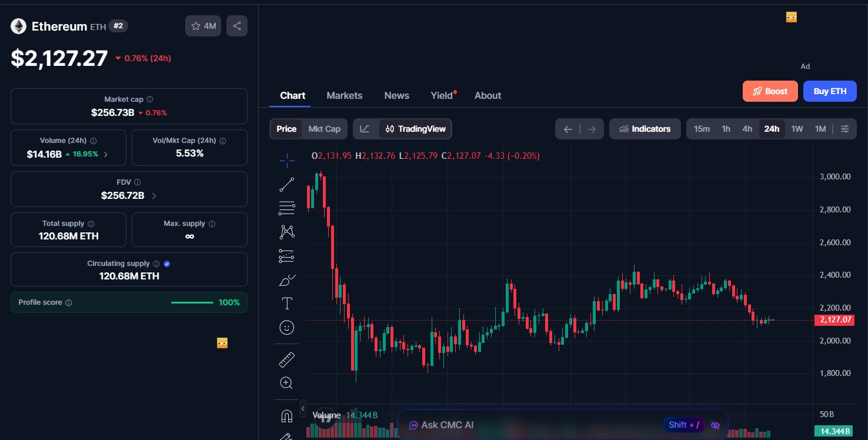Open the Fibonacci retracement tool
Viewport: 868px width, 440px height.
287,208
